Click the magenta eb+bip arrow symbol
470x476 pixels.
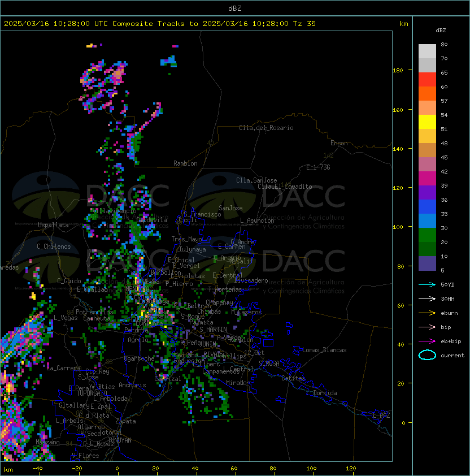427,341
